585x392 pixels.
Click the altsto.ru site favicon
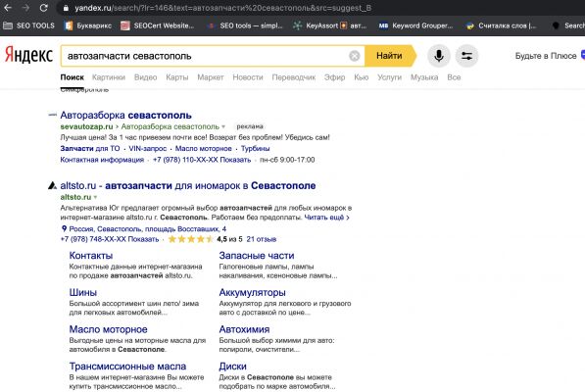[52, 185]
